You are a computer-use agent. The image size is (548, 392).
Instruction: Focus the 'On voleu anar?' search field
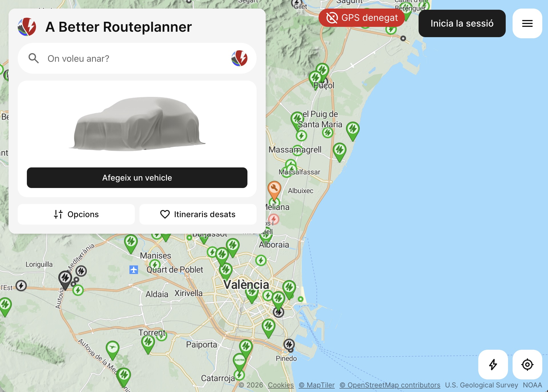(x=137, y=58)
